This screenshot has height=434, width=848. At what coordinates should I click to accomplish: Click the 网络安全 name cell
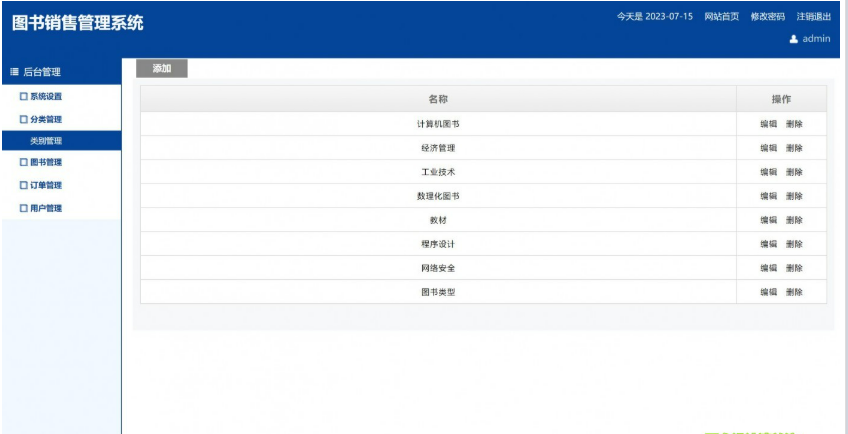coord(438,268)
